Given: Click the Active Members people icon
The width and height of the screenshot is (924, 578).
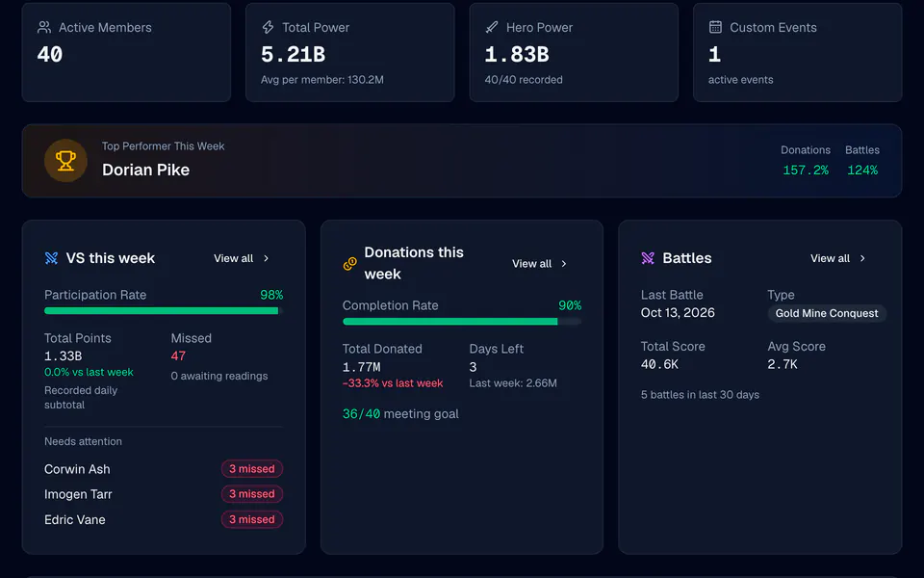Looking at the screenshot, I should pyautogui.click(x=43, y=27).
